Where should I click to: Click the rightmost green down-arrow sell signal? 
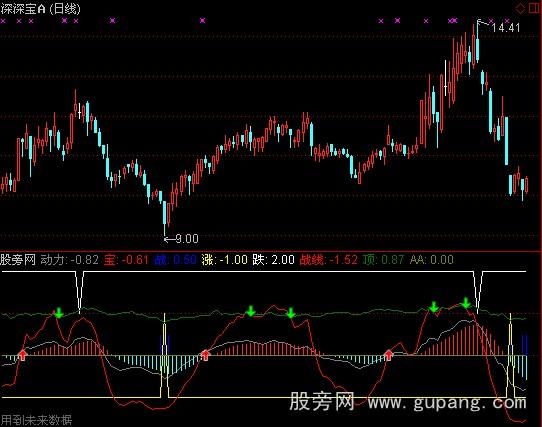(x=466, y=303)
